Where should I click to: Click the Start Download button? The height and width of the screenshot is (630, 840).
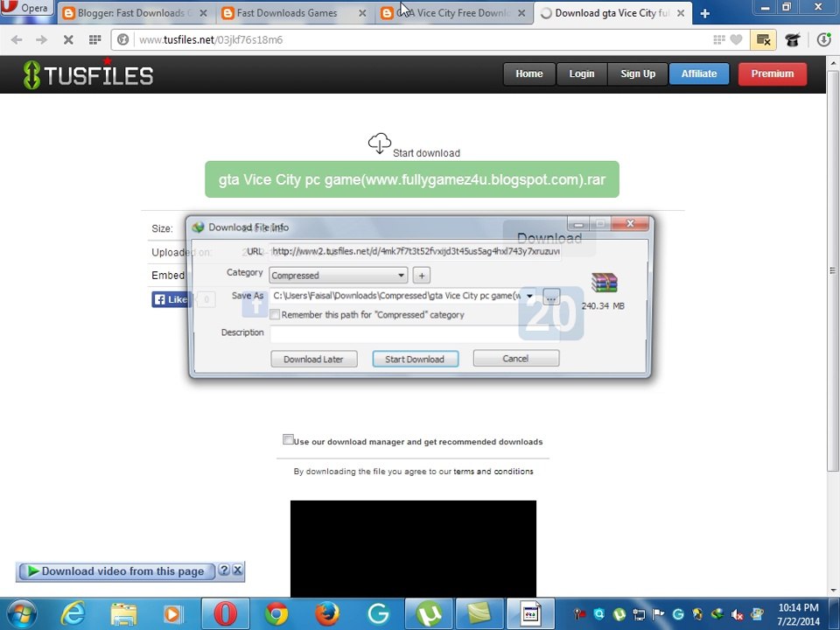pos(415,359)
